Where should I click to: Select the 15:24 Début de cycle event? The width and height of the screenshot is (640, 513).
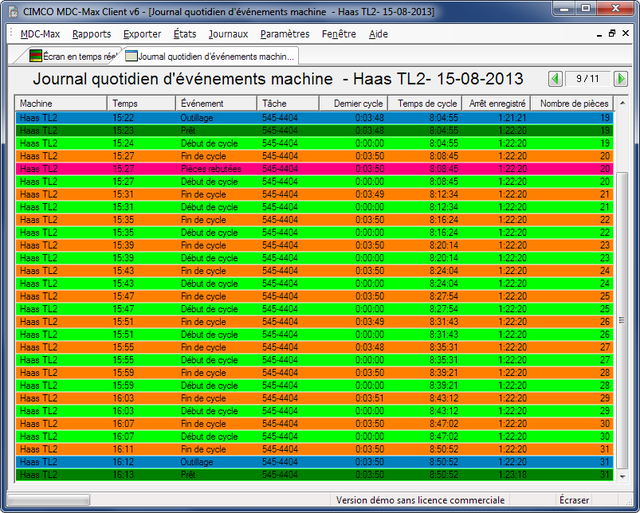[209, 143]
